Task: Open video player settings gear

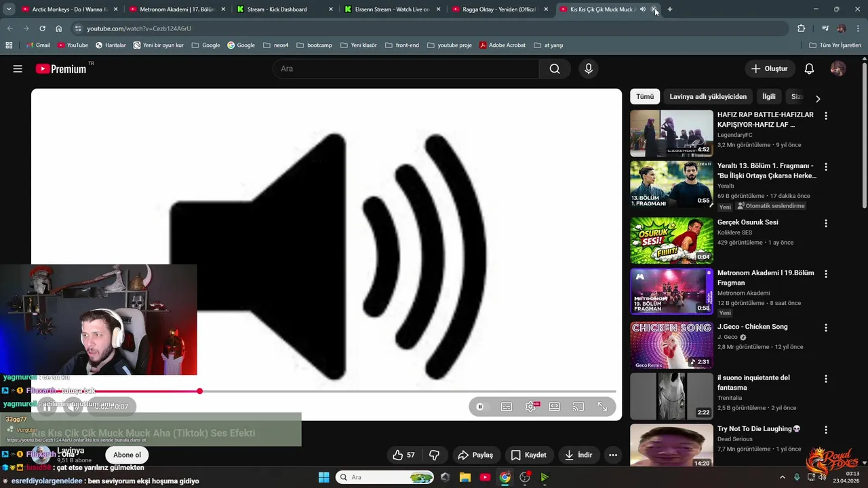Action: (x=531, y=407)
